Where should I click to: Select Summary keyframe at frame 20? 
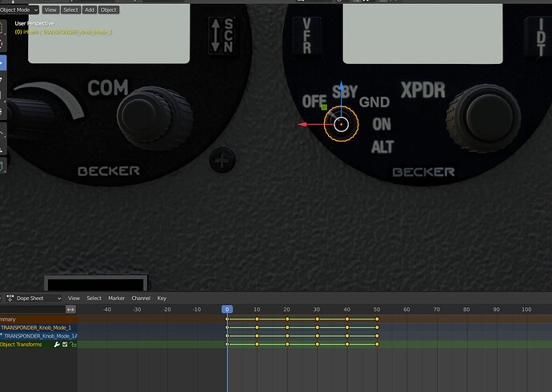[x=287, y=319]
